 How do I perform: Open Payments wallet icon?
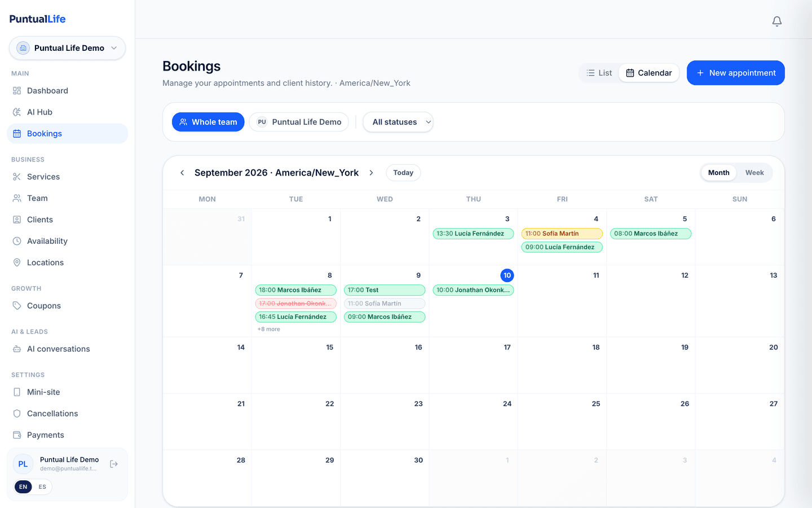point(17,435)
